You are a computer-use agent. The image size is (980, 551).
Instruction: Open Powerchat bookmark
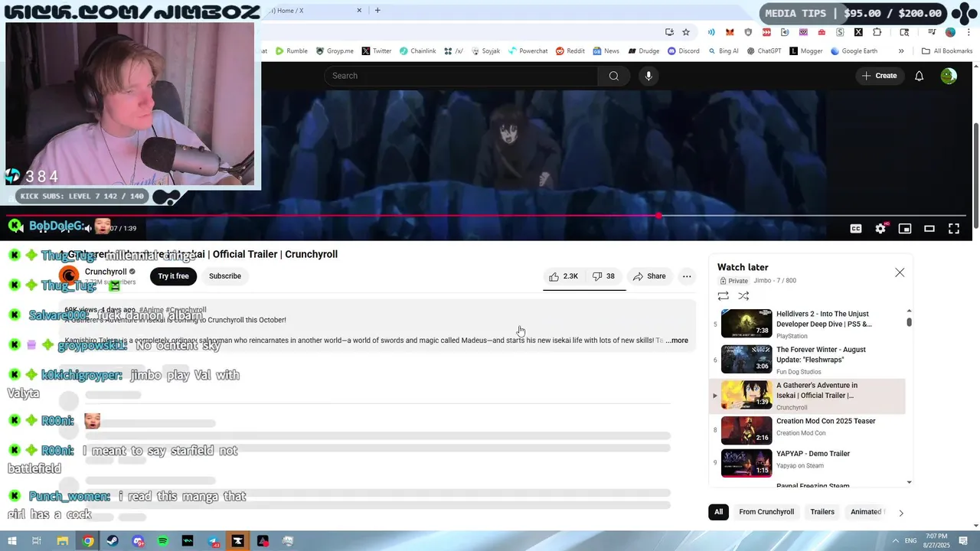tap(528, 51)
